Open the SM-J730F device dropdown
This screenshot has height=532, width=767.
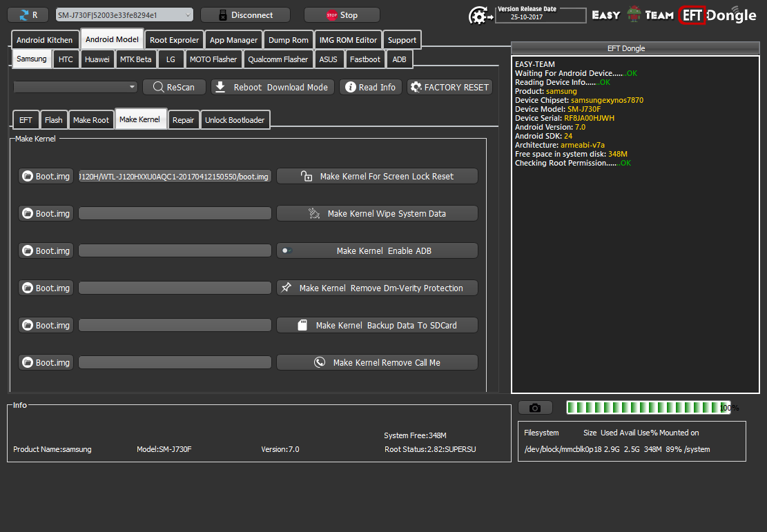coord(124,15)
